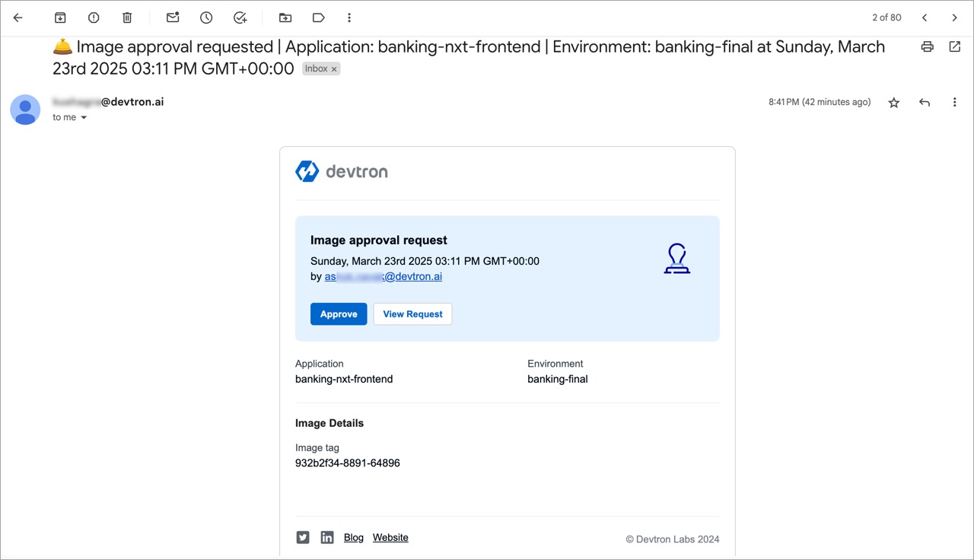Print this email
Screen dimensions: 974x560
(x=927, y=47)
